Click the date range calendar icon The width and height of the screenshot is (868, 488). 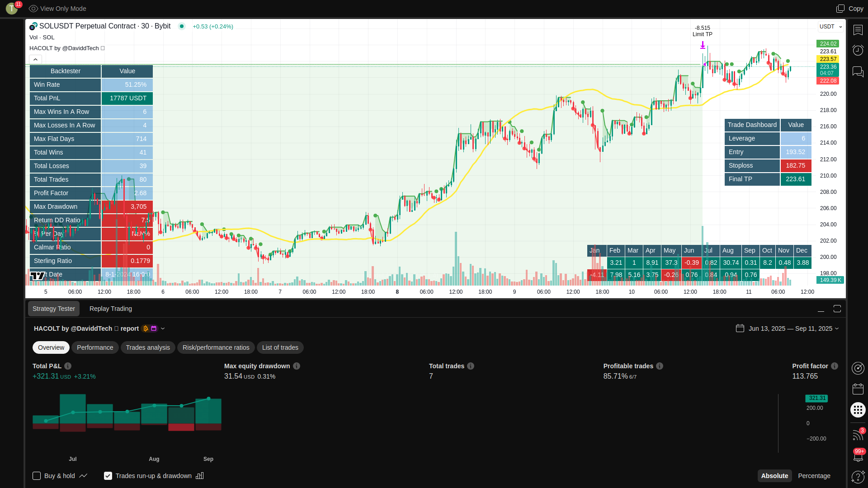click(x=740, y=328)
